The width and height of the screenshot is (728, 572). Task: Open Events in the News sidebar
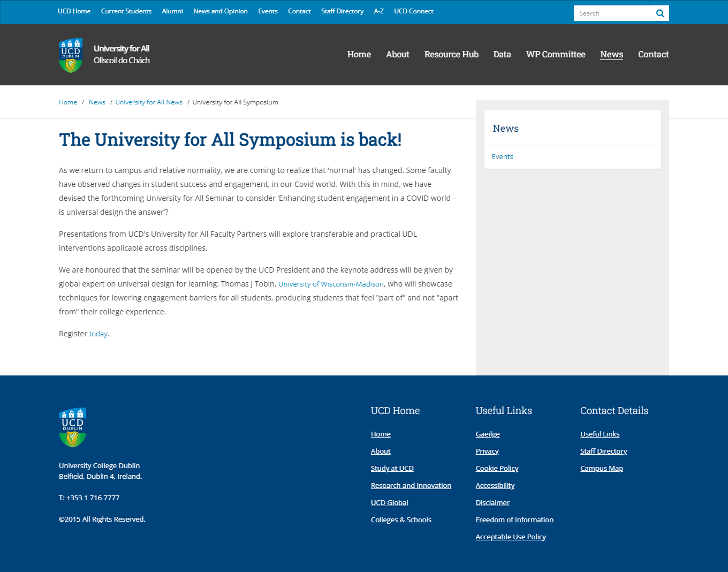(x=502, y=157)
